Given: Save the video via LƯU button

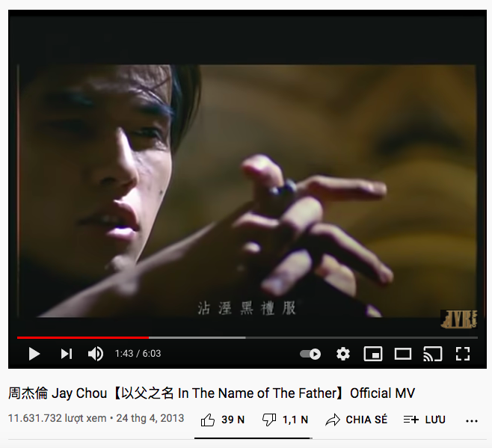Looking at the screenshot, I should (x=424, y=420).
